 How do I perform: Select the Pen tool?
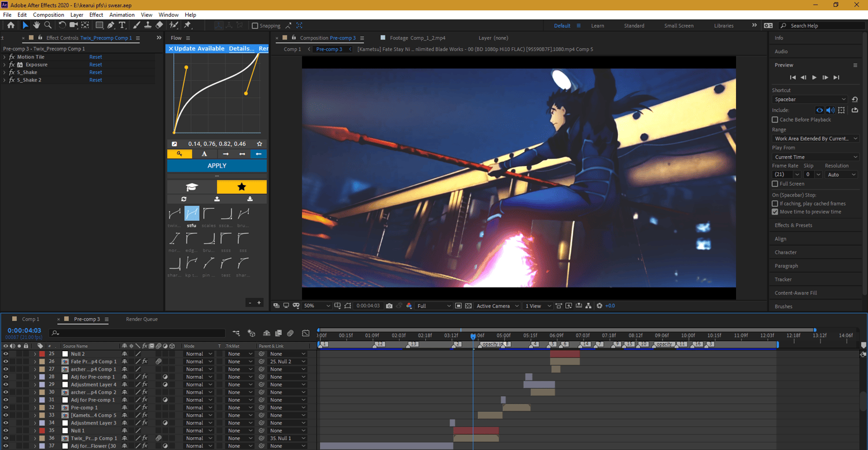pos(111,25)
